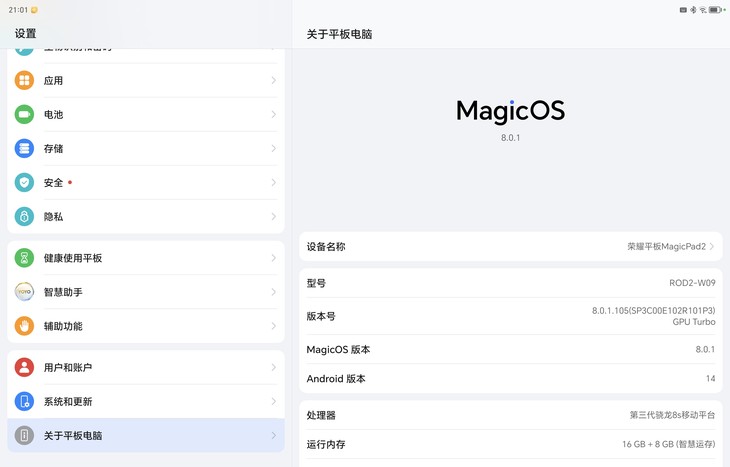Tap the MagicOS 版本 row
The height and width of the screenshot is (467, 730).
pos(511,349)
